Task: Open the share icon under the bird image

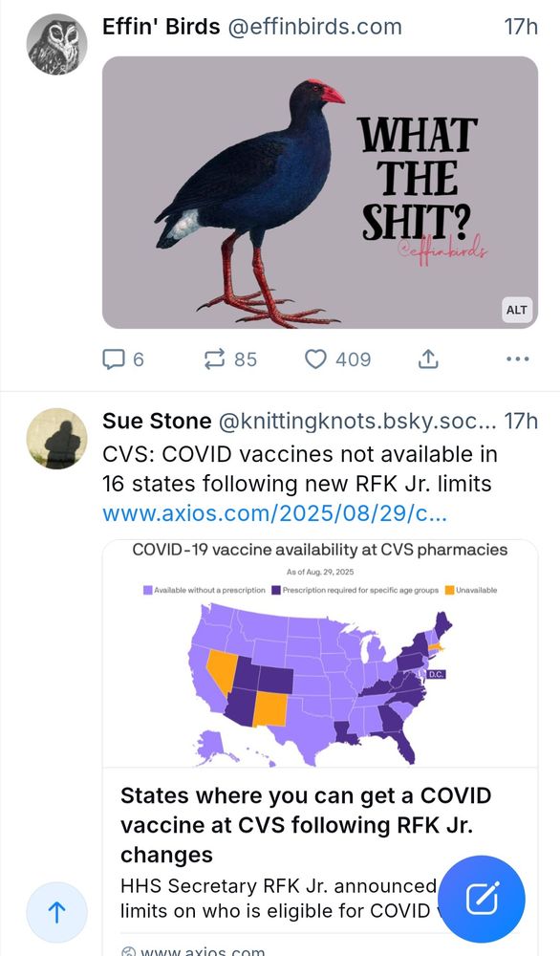Action: click(428, 358)
